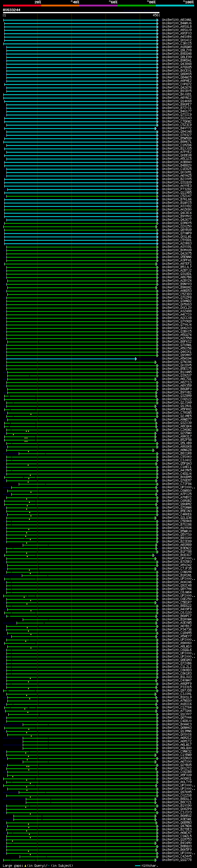The image size is (197, 868).
Task: Open hit UniRef100_A9WD77
Action: [x=176, y=420]
